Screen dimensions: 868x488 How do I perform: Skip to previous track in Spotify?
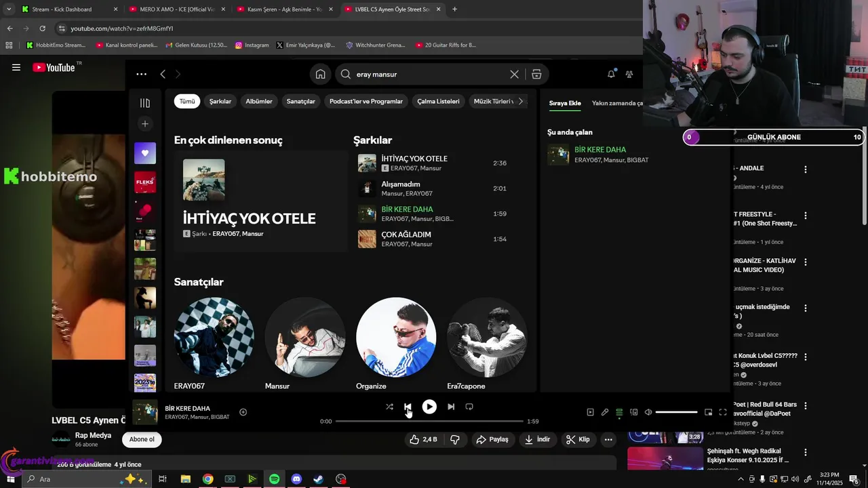point(408,407)
